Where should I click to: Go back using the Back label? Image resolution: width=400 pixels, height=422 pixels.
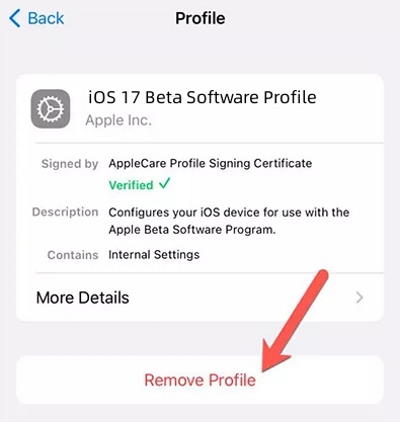[x=46, y=18]
